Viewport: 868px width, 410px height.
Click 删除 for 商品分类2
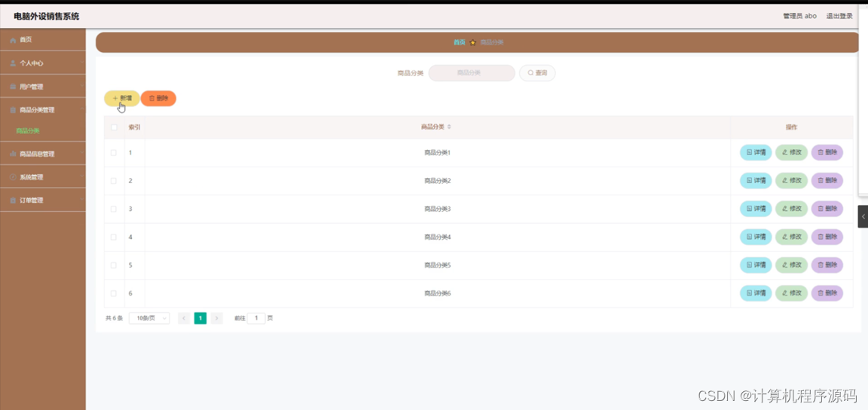point(827,181)
